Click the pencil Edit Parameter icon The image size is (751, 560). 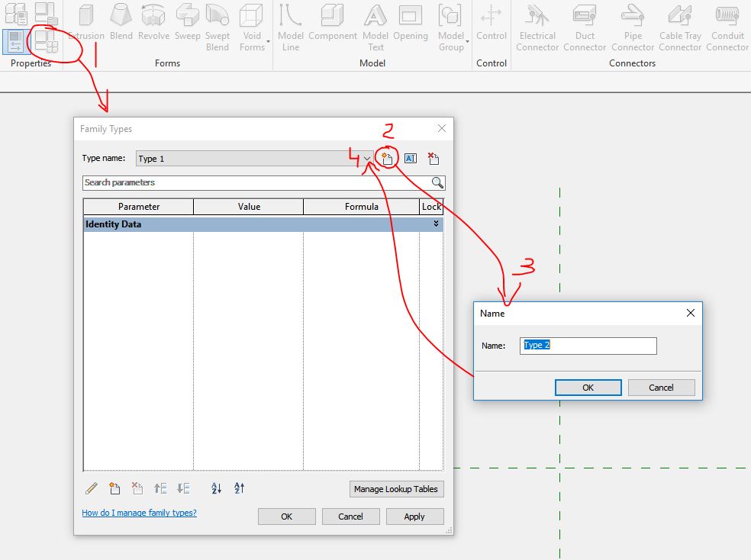click(x=92, y=488)
